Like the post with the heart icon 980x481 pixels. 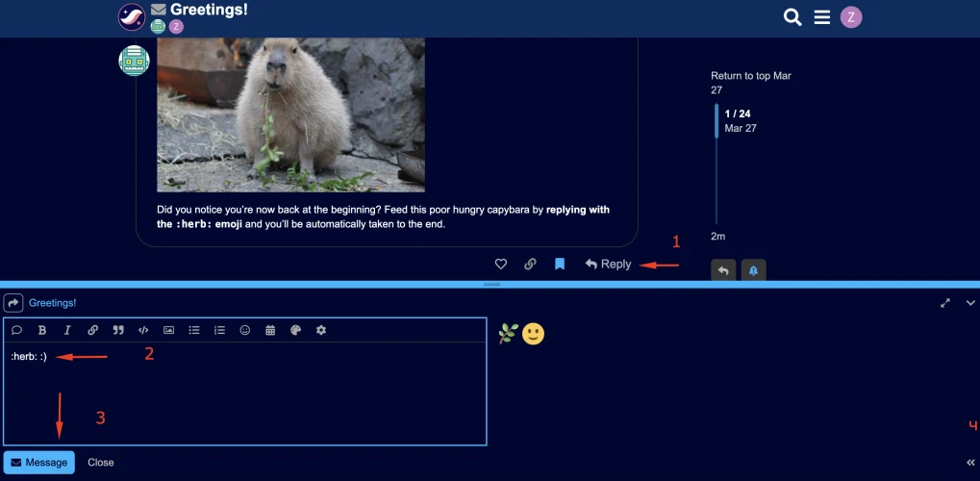[501, 264]
